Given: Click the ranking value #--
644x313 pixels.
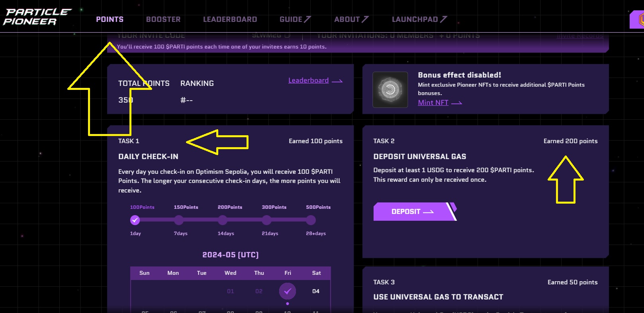Looking at the screenshot, I should (186, 100).
